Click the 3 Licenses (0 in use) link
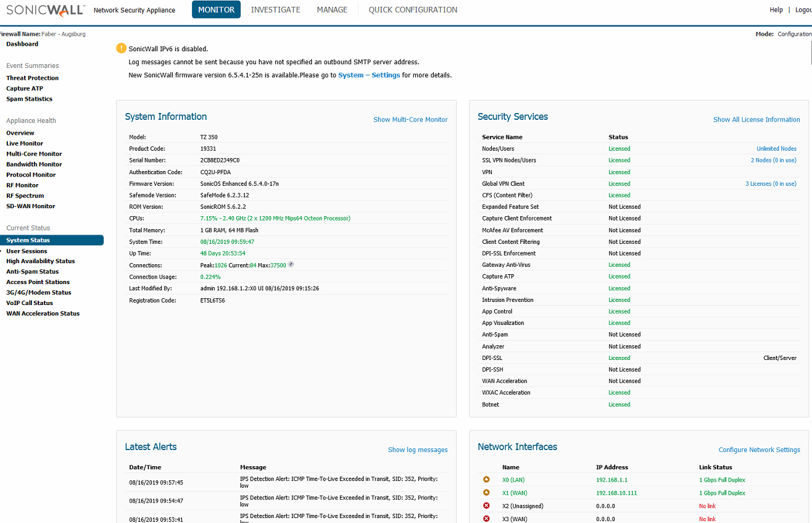 click(x=771, y=184)
